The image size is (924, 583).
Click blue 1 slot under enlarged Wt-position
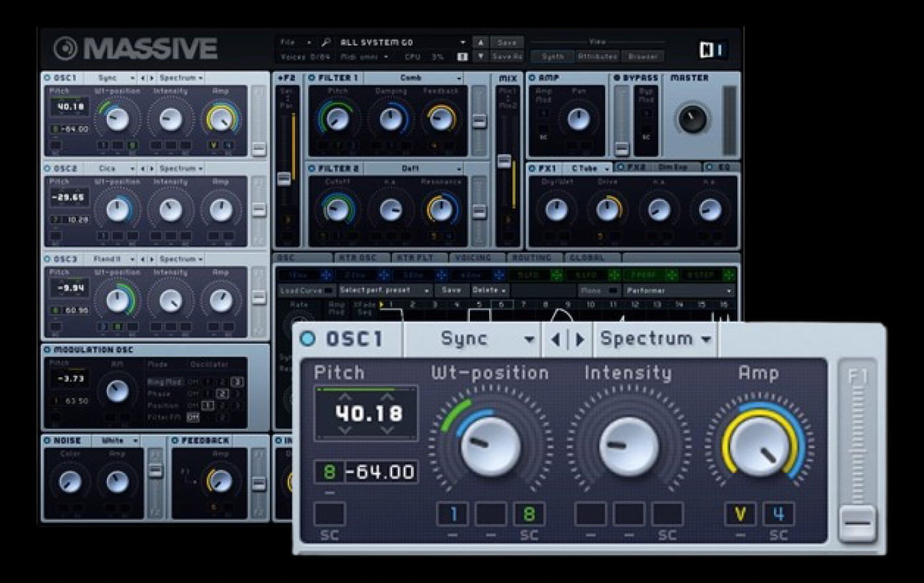point(453,514)
